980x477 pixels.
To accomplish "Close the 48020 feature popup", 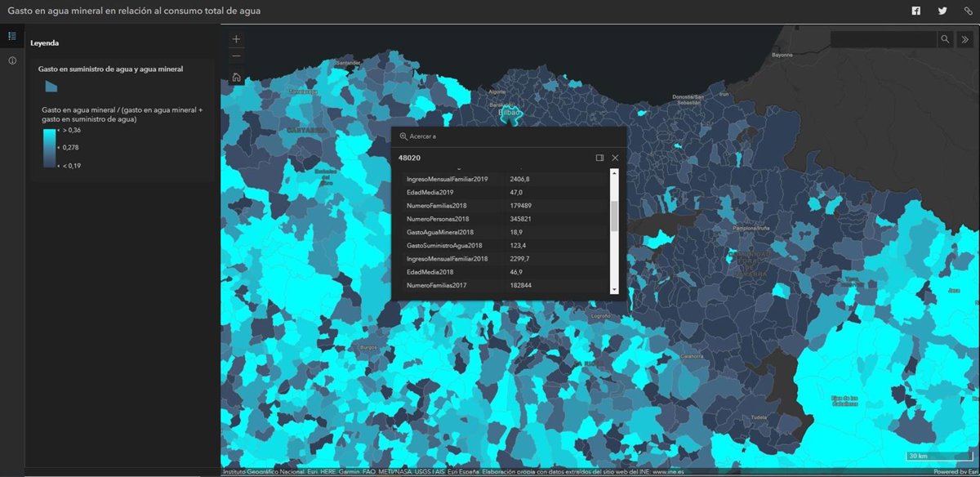I will click(615, 158).
